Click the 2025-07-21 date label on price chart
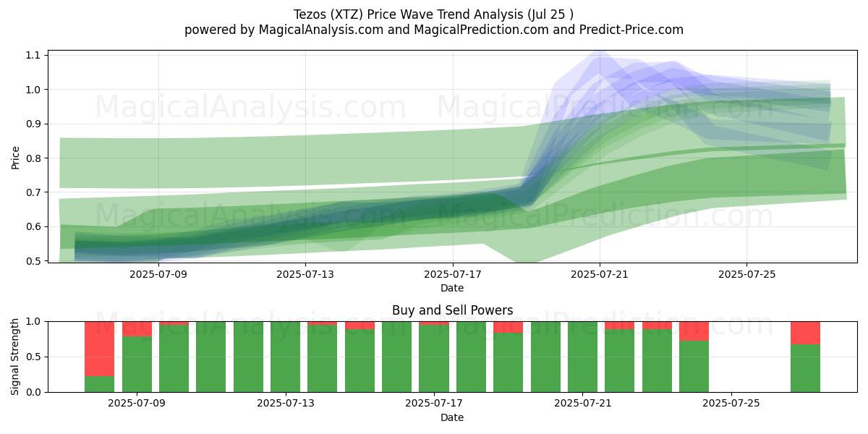868x434 pixels. [x=600, y=274]
